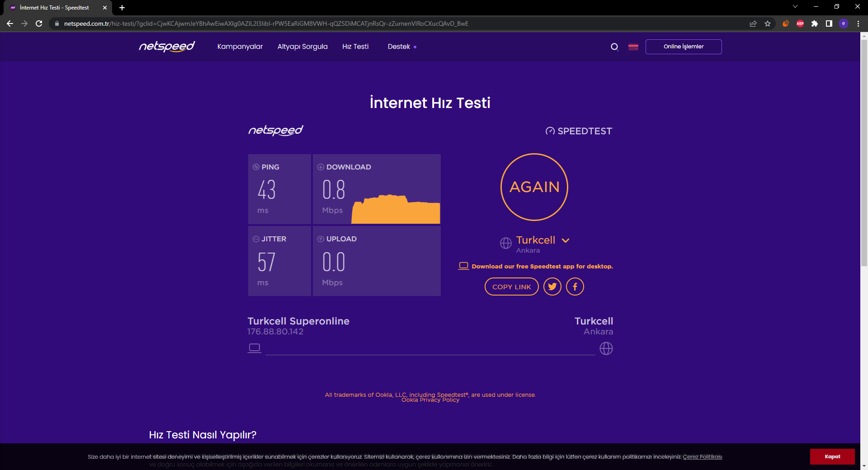Viewport: 868px width, 470px height.
Task: Click the Twitter share icon
Action: pyautogui.click(x=552, y=287)
